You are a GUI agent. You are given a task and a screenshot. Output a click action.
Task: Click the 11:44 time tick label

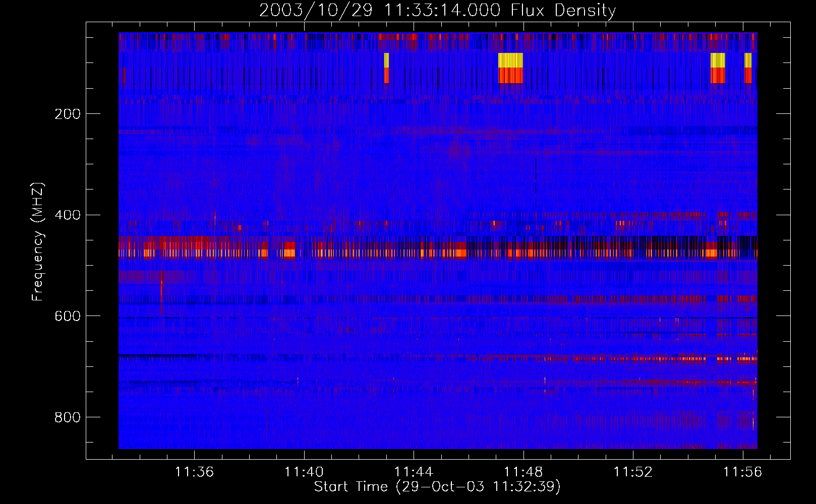coord(414,472)
